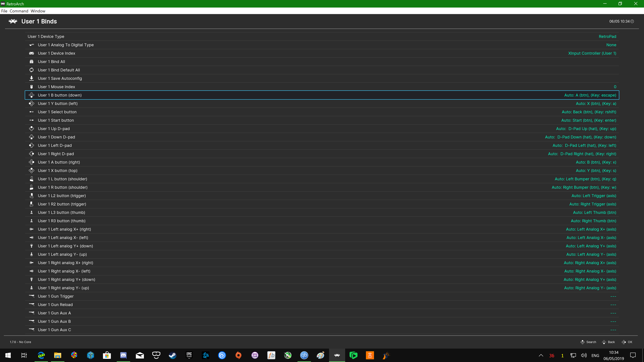The width and height of the screenshot is (644, 362).
Task: Select User 1 Bind All
Action: pyautogui.click(x=322, y=62)
